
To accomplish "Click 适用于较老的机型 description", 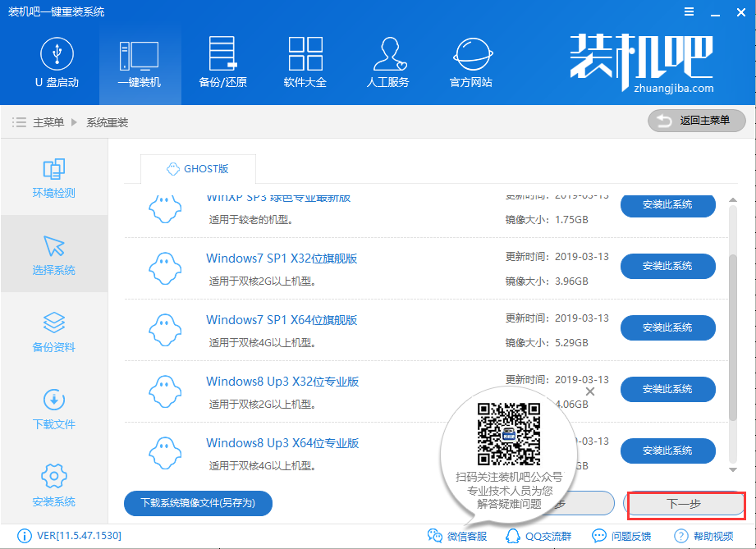I will click(x=251, y=220).
